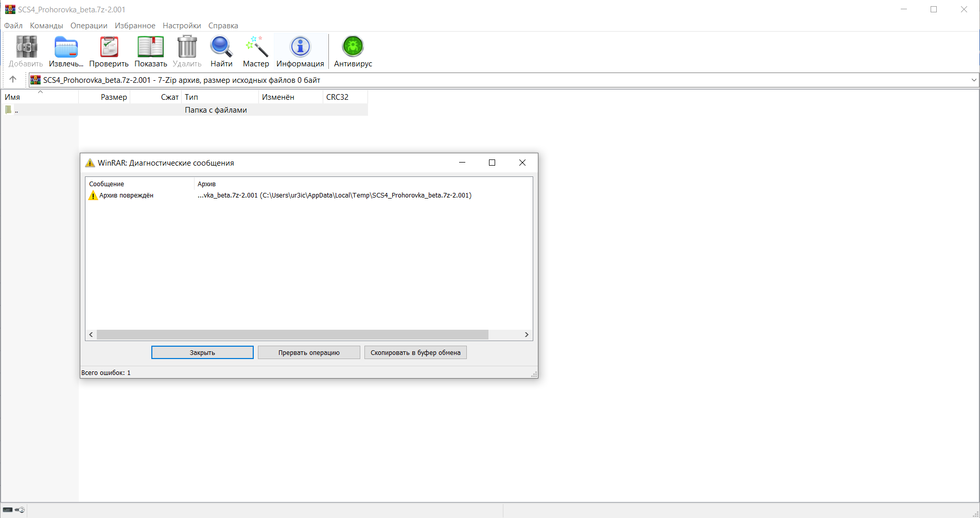Open the Операции menu
980x518 pixels.
point(89,26)
